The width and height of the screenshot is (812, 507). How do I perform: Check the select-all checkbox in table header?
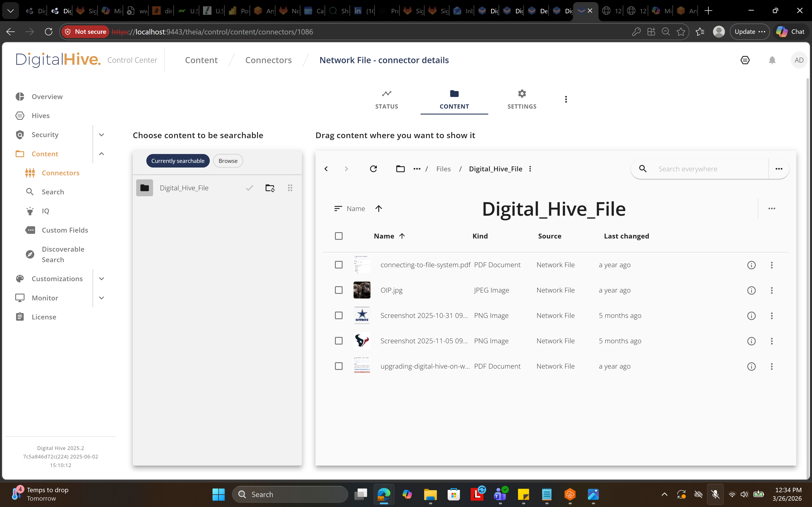point(339,236)
